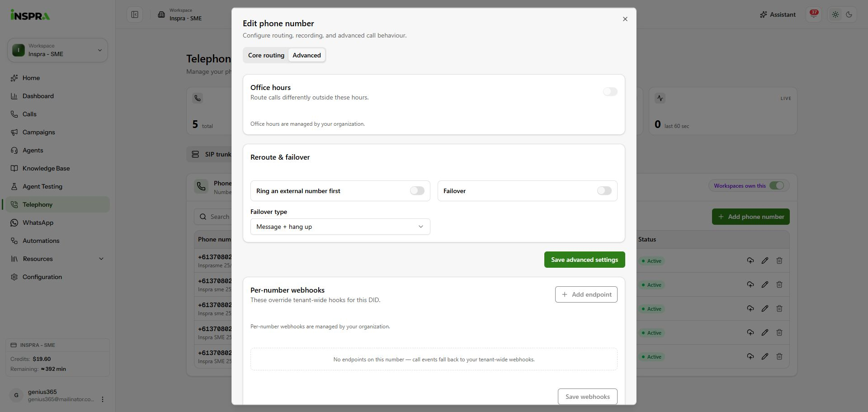Click Save webhooks button

click(x=587, y=397)
